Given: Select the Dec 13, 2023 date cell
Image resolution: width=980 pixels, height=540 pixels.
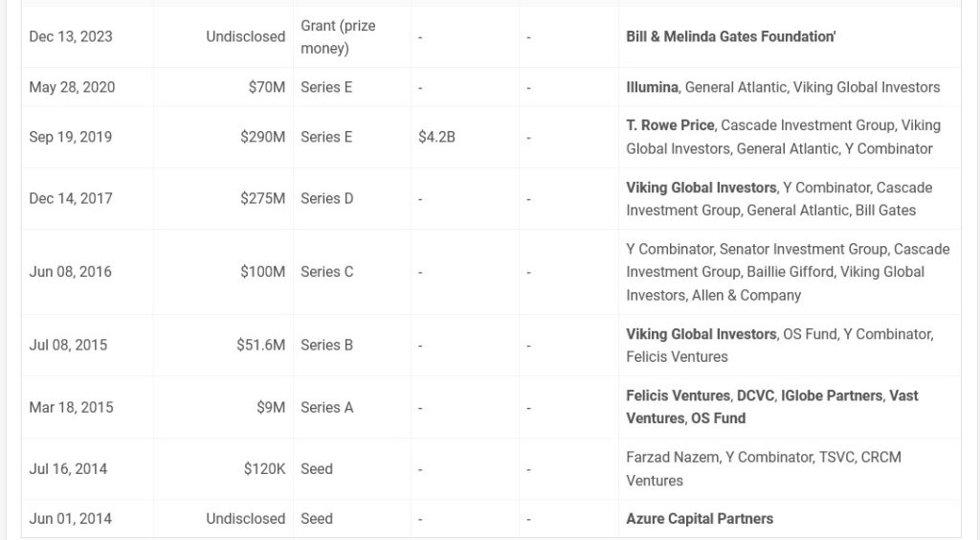Looking at the screenshot, I should pos(71,37).
